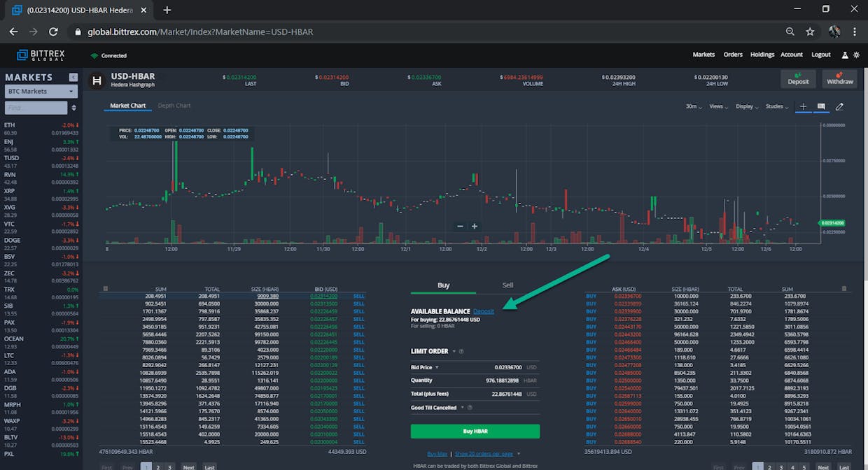
Task: Select the OCEAN market row
Action: [x=41, y=342]
